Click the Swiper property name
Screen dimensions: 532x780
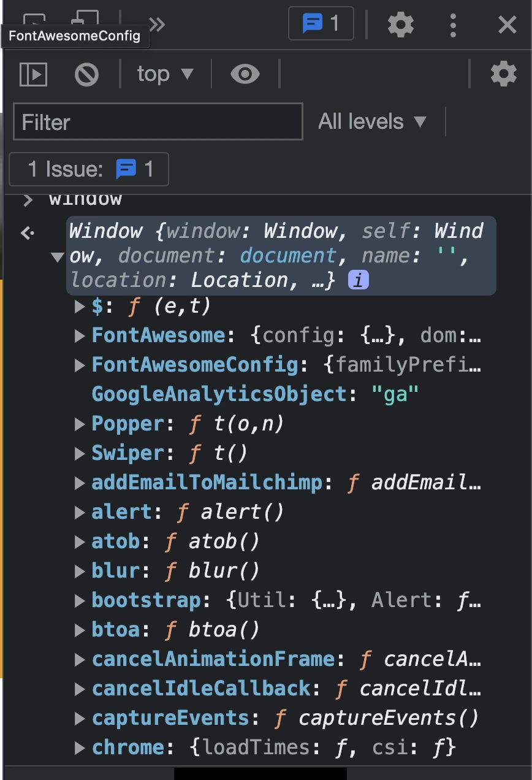pos(127,453)
